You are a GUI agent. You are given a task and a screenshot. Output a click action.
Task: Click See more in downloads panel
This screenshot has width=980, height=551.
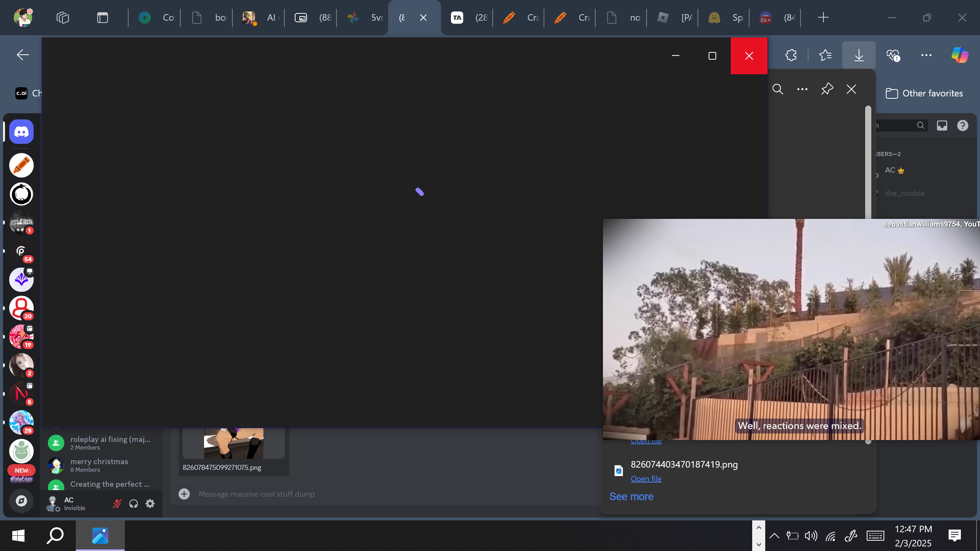tap(631, 496)
